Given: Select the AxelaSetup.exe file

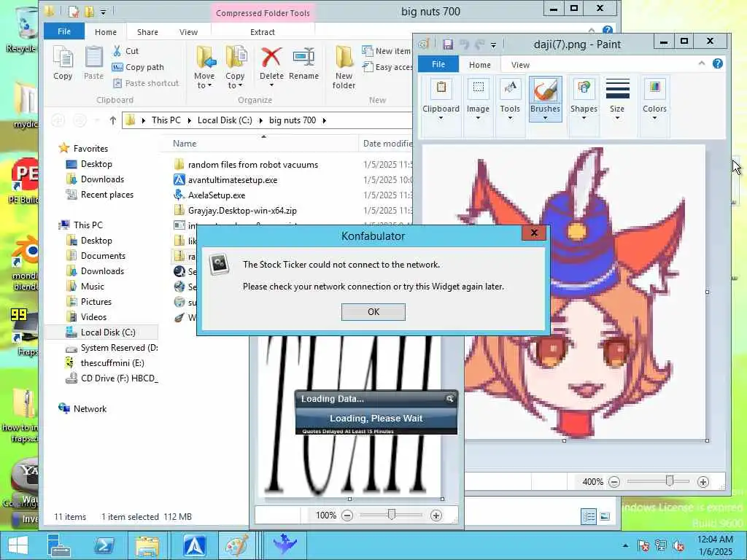Looking at the screenshot, I should [x=217, y=195].
